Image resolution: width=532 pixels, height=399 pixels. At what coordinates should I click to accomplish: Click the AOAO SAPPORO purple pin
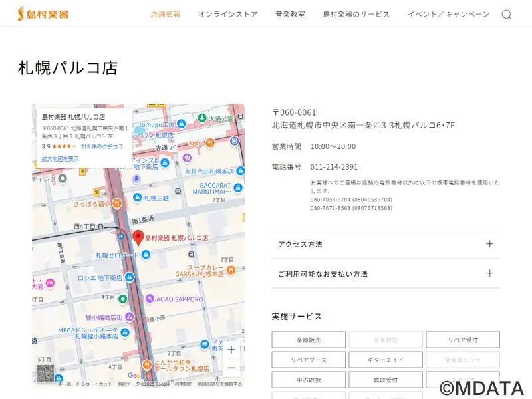(x=150, y=299)
